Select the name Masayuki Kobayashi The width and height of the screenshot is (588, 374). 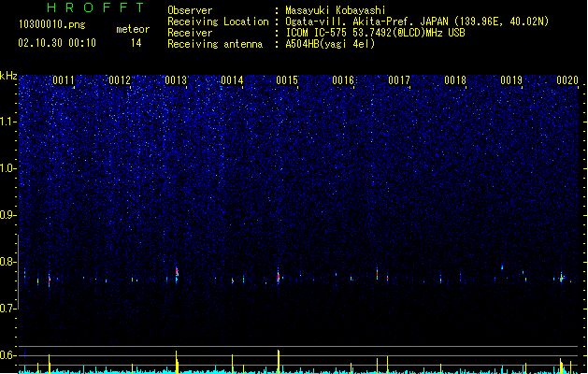pos(336,10)
